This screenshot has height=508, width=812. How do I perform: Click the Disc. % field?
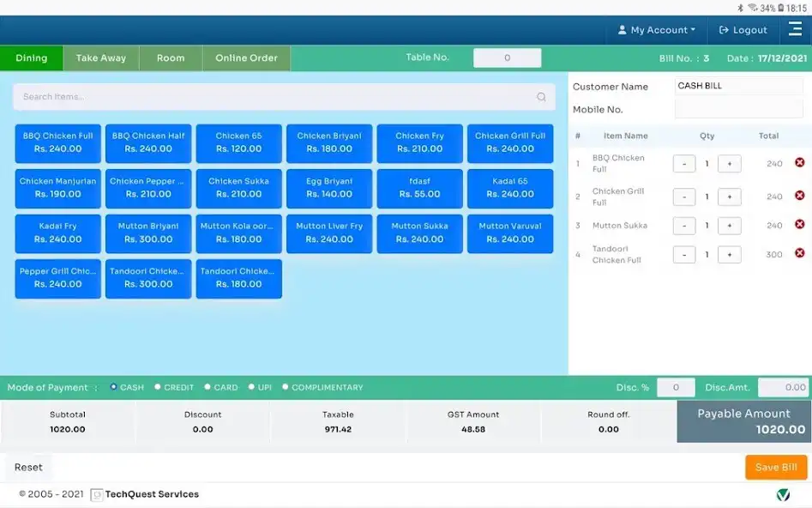[676, 387]
